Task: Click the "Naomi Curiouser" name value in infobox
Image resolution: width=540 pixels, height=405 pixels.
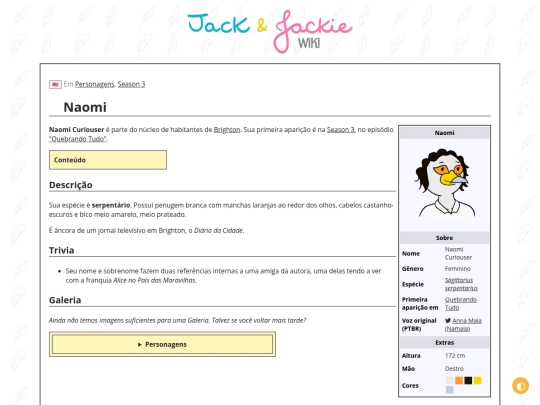Action: (x=458, y=253)
